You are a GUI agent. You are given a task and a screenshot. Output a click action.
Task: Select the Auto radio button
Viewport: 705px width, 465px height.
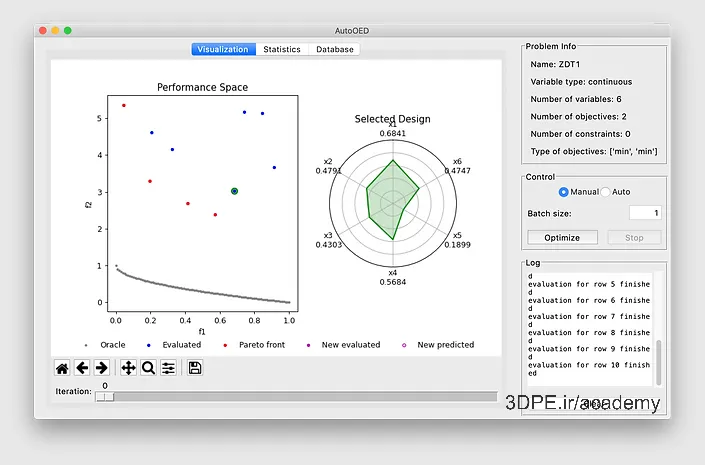[x=605, y=192]
